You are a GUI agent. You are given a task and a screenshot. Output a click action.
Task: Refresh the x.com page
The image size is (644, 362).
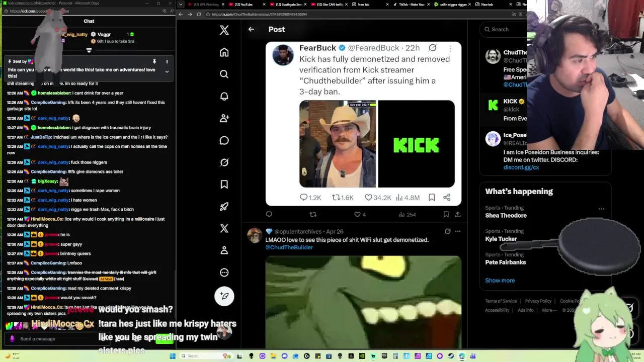click(x=199, y=14)
